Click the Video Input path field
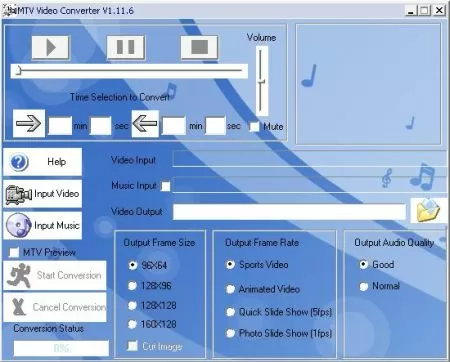The width and height of the screenshot is (450, 362). point(309,158)
